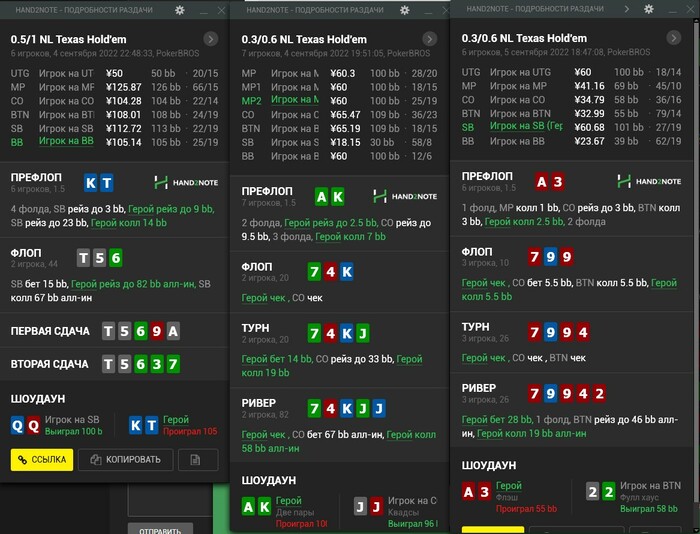Open settings gear in middle hand window
Image resolution: width=700 pixels, height=534 pixels.
(x=404, y=10)
